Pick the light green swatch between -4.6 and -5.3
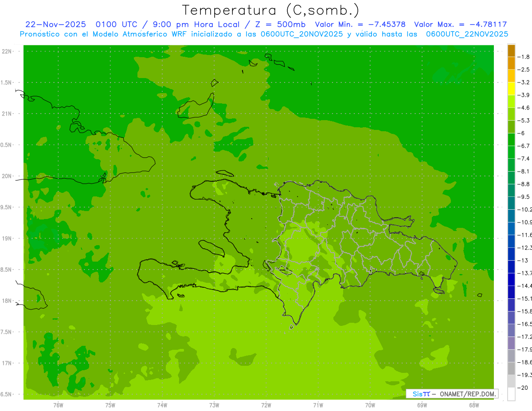Screen dimensions: 532x411 click(512, 114)
